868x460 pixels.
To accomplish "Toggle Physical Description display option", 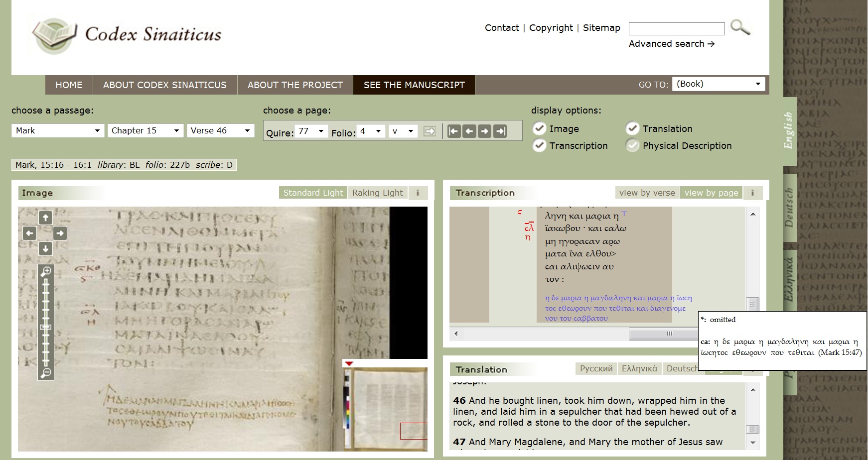I will click(632, 145).
